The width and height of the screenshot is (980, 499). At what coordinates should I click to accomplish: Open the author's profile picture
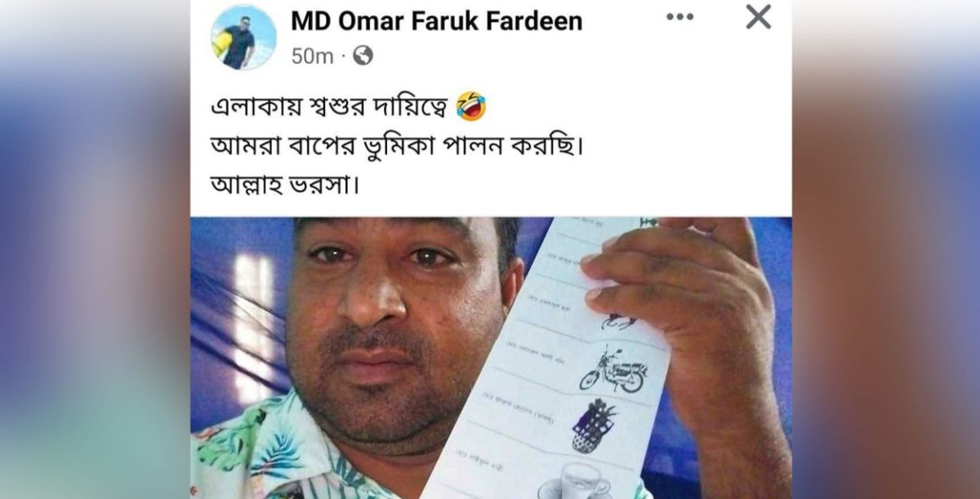(243, 37)
